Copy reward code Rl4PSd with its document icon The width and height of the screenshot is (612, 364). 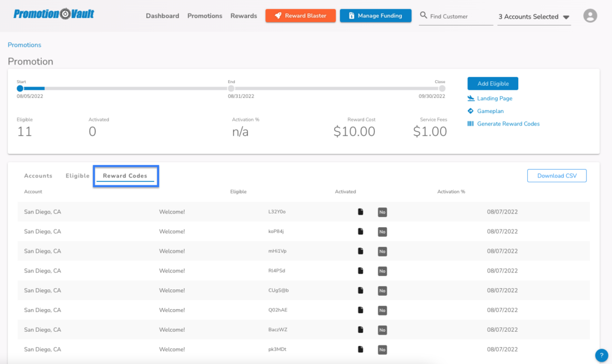tap(360, 271)
